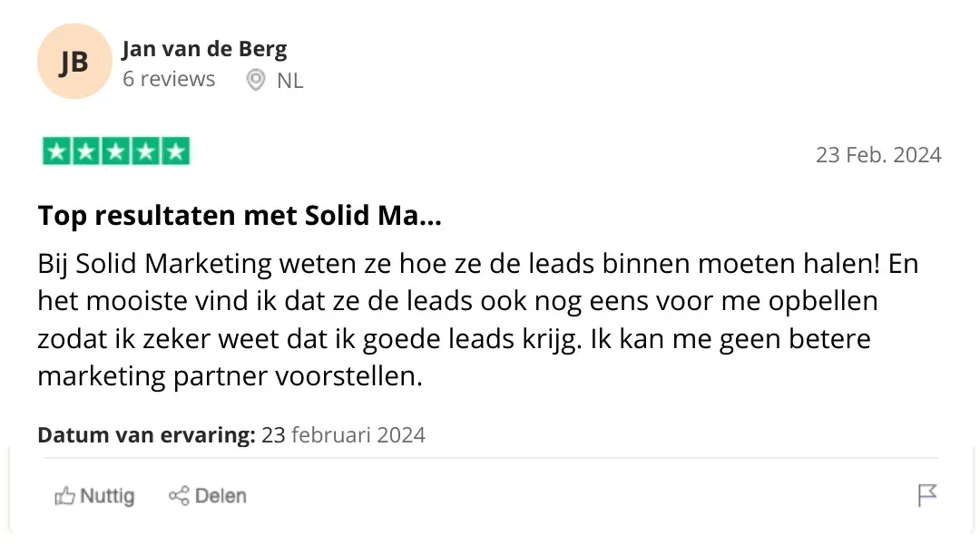
Task: Click the first green rating star
Action: tap(57, 151)
